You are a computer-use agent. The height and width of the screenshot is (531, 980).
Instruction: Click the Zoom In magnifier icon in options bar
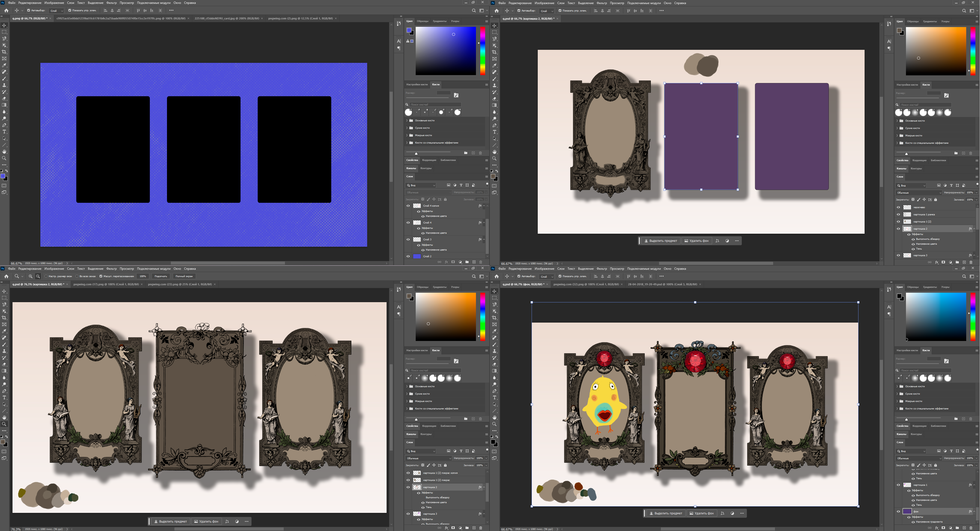(x=30, y=276)
